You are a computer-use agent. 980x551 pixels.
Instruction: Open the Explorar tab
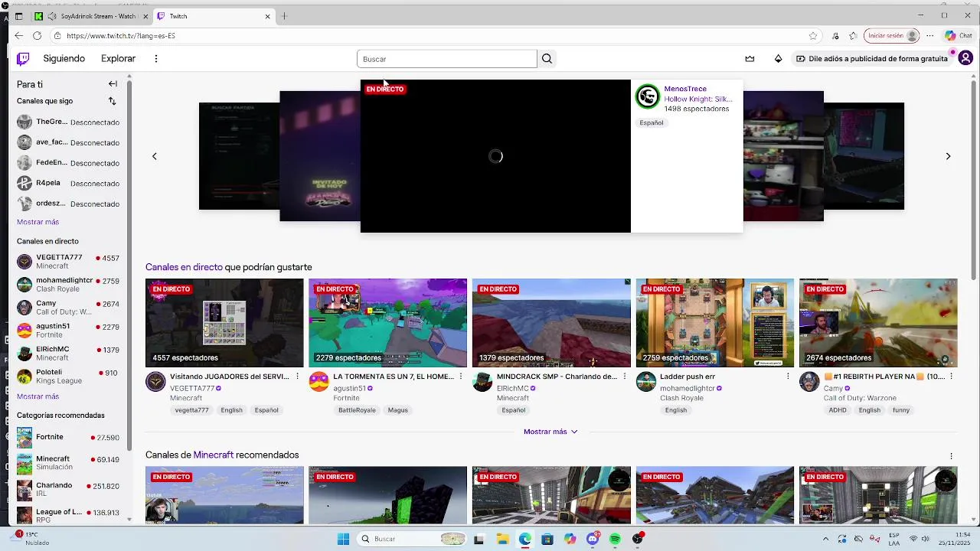tap(118, 59)
